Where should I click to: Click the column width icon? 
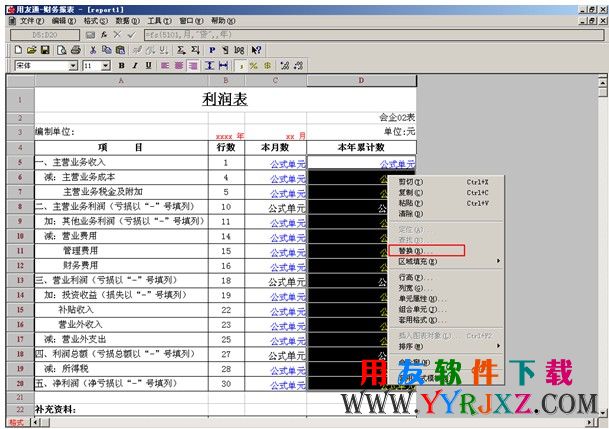[x=223, y=66]
